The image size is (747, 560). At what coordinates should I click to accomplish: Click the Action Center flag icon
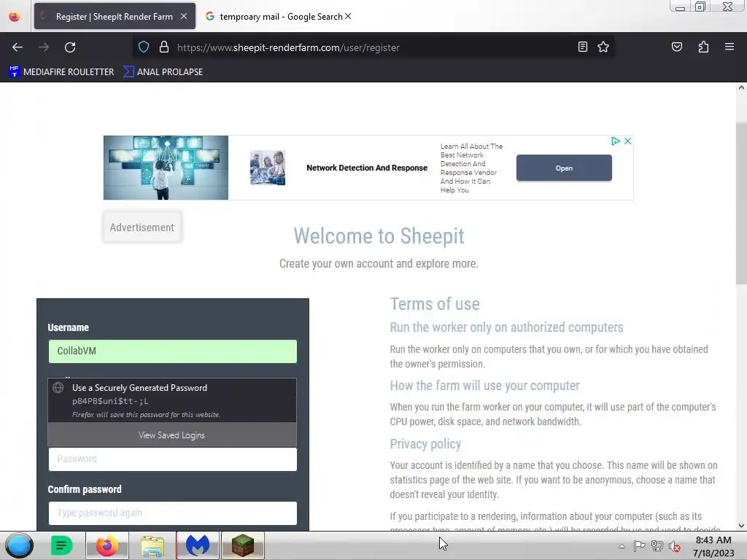(639, 545)
